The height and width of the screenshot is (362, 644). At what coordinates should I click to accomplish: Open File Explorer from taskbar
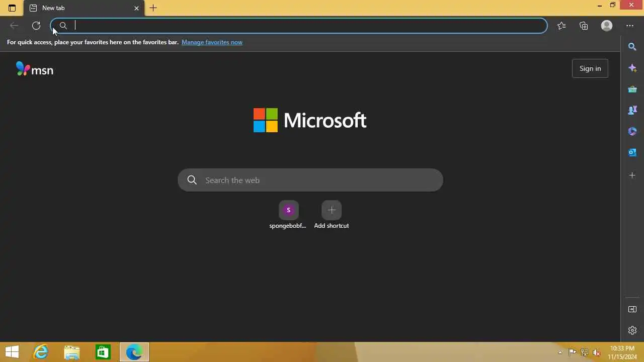72,352
